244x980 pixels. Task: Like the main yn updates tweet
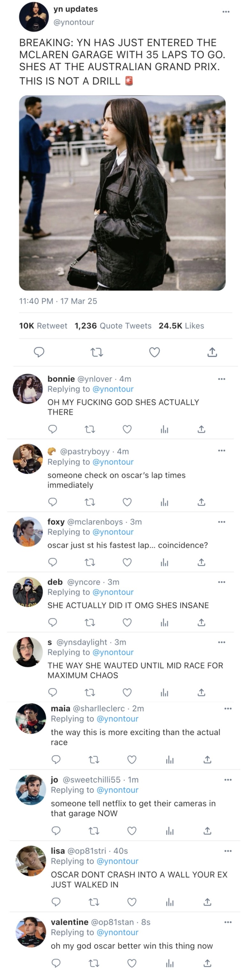tap(154, 352)
